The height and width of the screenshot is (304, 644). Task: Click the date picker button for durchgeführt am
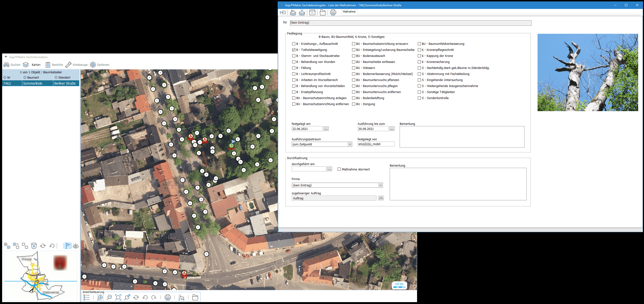330,169
